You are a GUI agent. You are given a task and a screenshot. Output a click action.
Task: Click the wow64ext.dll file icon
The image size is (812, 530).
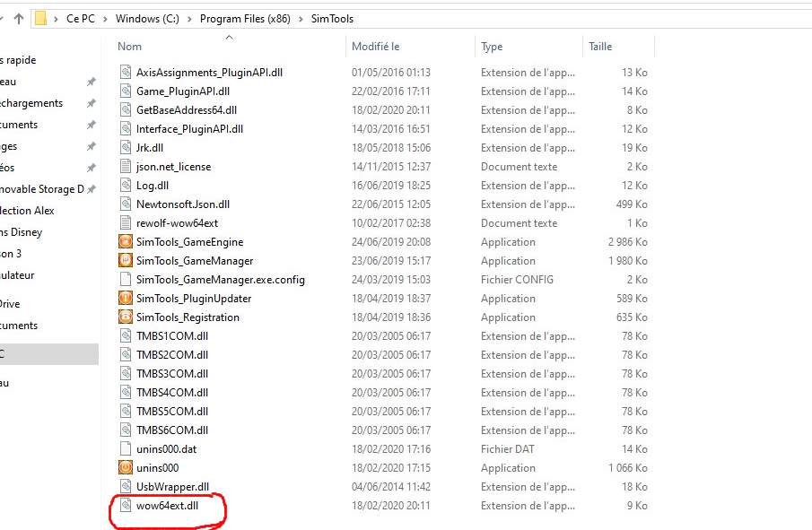(x=126, y=505)
